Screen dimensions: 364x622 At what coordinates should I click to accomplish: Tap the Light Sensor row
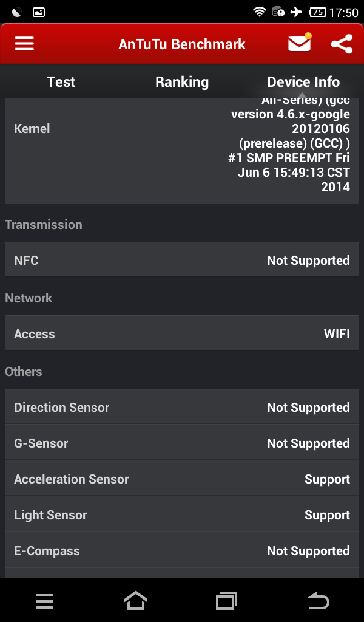[182, 514]
